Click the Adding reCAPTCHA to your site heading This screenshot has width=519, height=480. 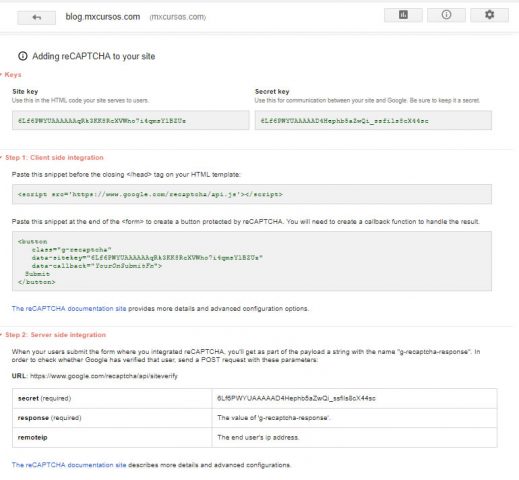click(94, 56)
